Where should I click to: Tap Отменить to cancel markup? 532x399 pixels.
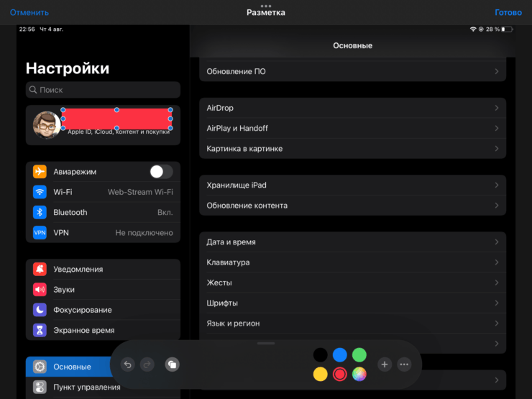(29, 12)
